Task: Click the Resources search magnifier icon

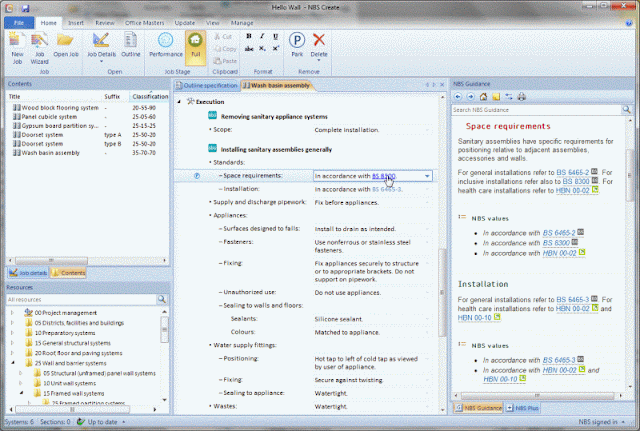Action: click(x=162, y=299)
